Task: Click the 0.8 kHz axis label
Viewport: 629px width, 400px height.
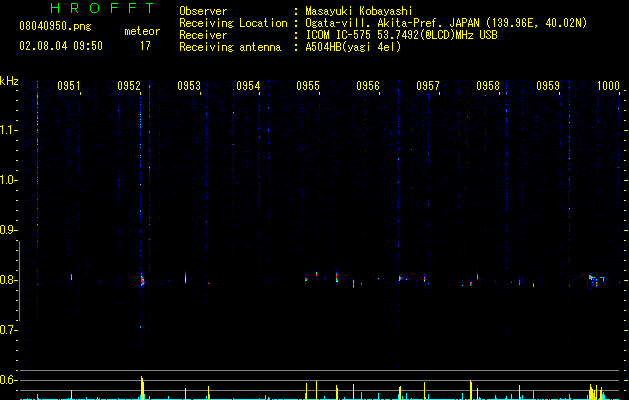Action: point(8,280)
